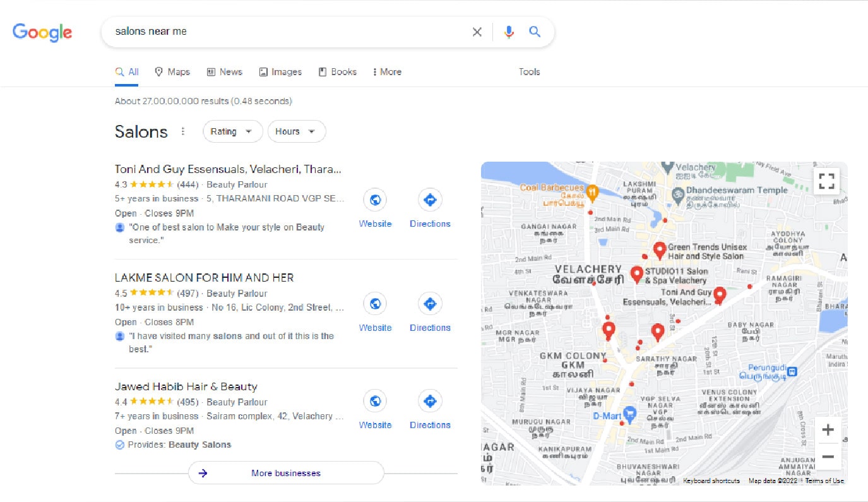The height and width of the screenshot is (502, 868).
Task: Click reviewer avatar under LAKME SALON review
Action: coord(120,336)
